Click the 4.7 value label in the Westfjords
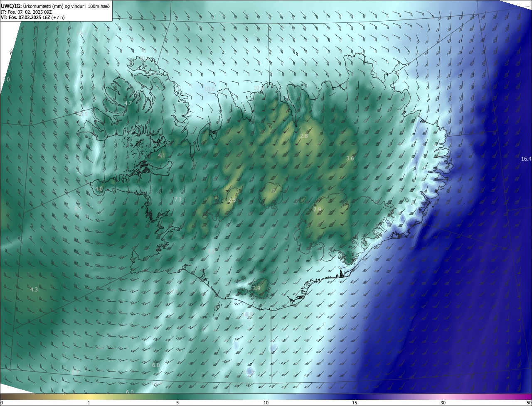 (128, 103)
